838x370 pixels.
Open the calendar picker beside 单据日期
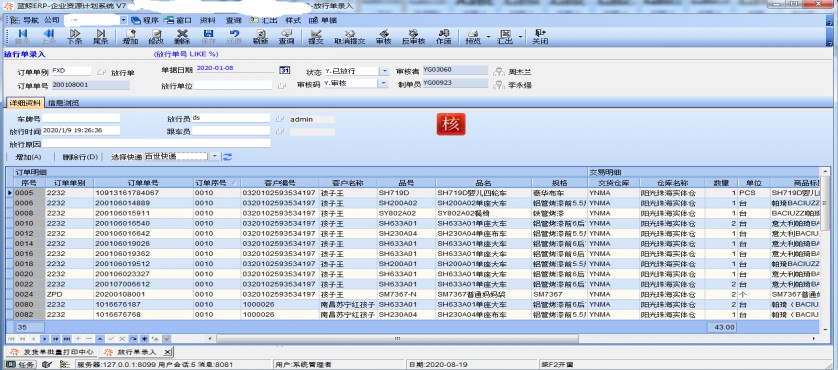(x=285, y=71)
